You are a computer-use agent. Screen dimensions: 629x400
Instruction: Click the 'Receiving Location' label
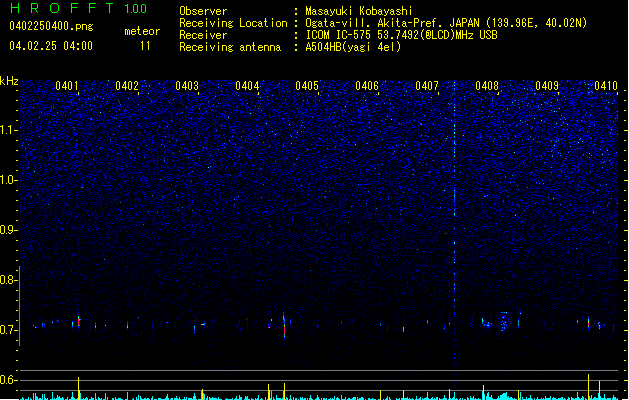[233, 23]
